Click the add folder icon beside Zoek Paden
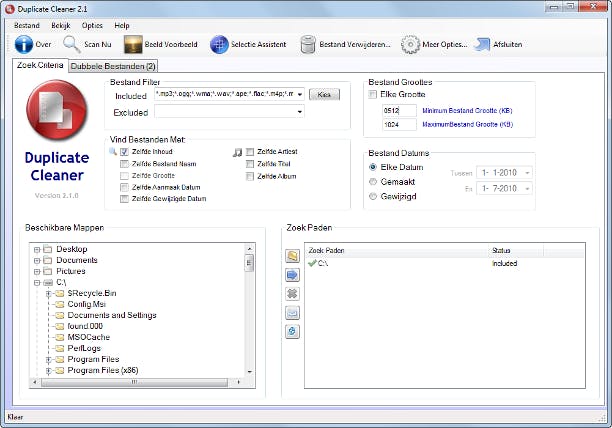The height and width of the screenshot is (428, 612). tap(292, 256)
